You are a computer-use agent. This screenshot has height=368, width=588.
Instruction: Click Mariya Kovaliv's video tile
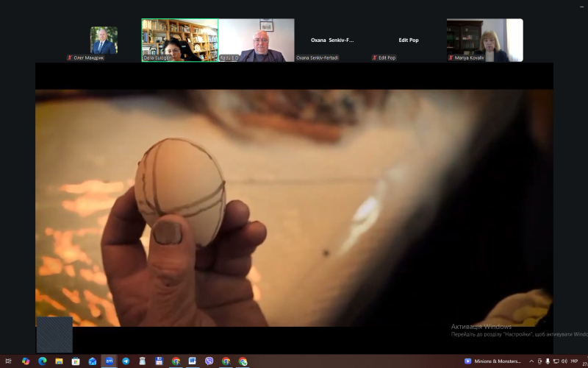point(484,40)
